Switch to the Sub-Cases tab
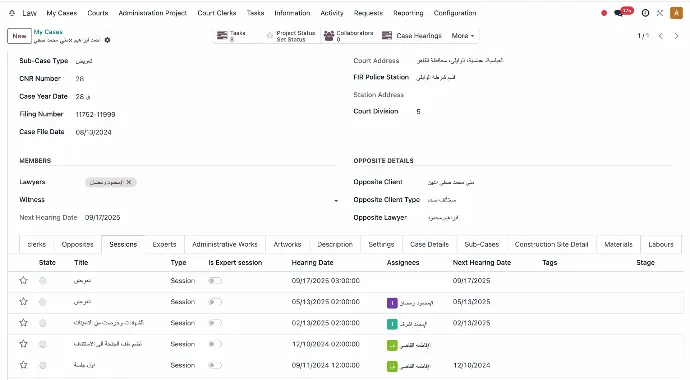This screenshot has height=380, width=690. 482,245
